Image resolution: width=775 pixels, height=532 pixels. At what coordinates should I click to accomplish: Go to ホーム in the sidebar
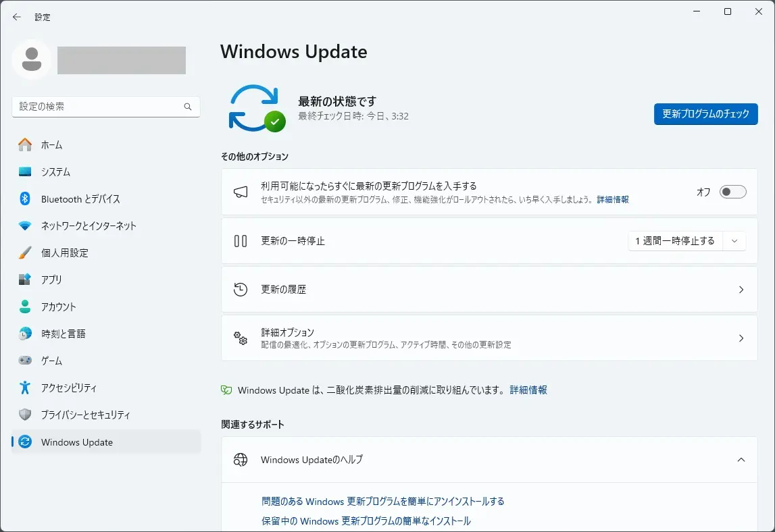(106, 144)
